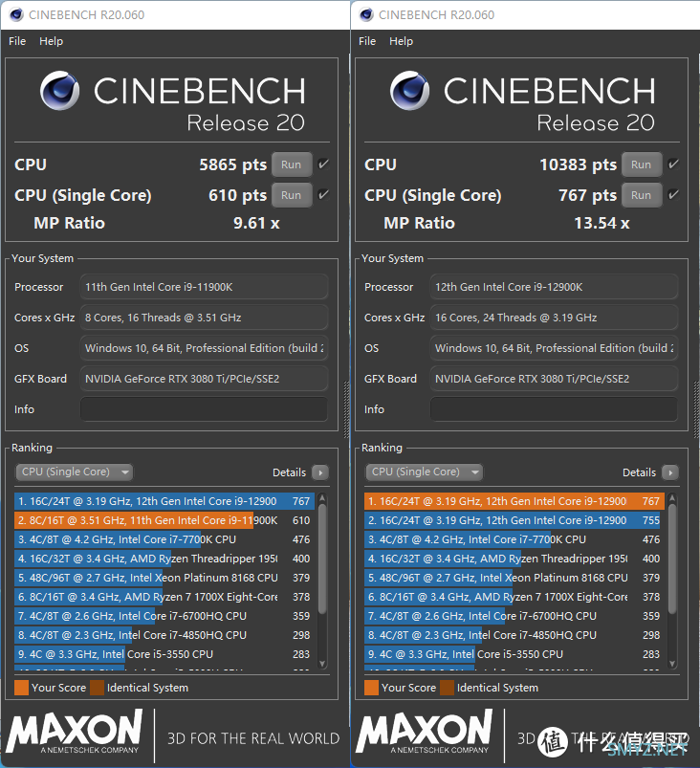Open File menu in right Cinebench window
The width and height of the screenshot is (700, 768).
point(367,41)
